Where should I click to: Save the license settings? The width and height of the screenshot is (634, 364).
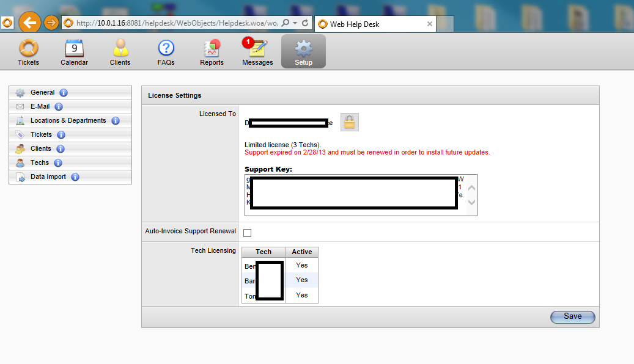(572, 317)
